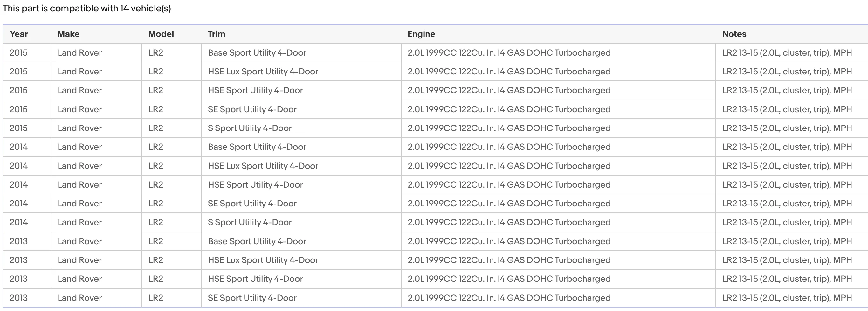Select the 2015 Base Sport Utility 4-Door trim cell
Viewport: 868px width, 311px height.
pos(301,52)
